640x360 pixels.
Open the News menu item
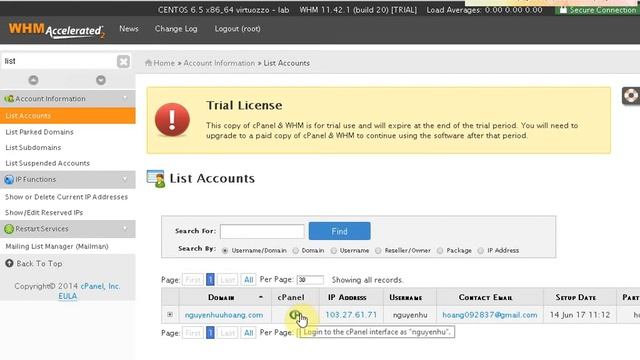(x=129, y=29)
